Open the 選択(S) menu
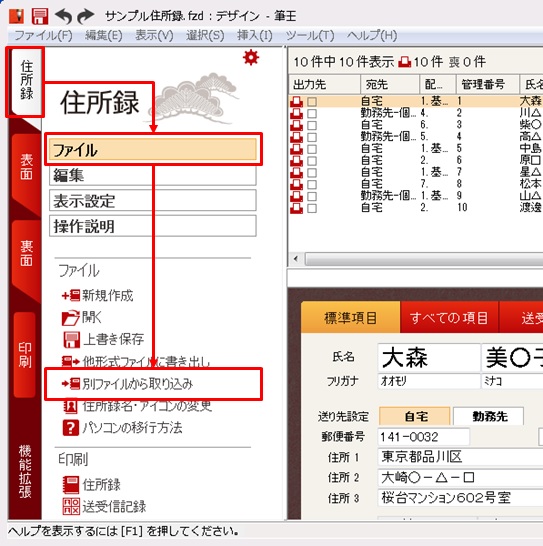The image size is (543, 546). pyautogui.click(x=205, y=36)
